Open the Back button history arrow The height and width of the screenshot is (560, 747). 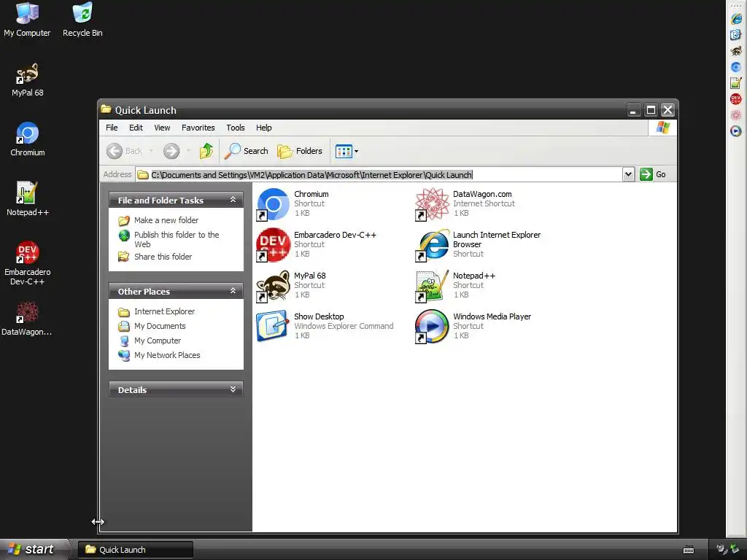tap(152, 151)
